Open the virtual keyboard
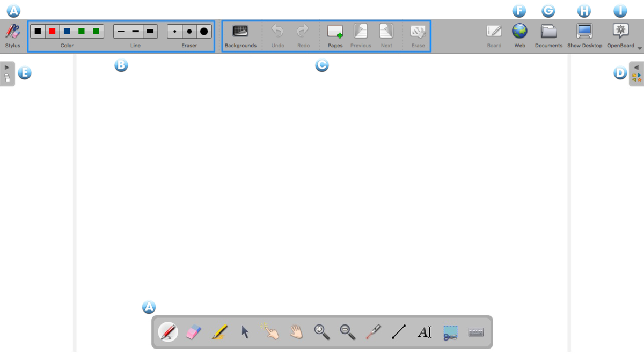This screenshot has width=644, height=355. pyautogui.click(x=476, y=332)
